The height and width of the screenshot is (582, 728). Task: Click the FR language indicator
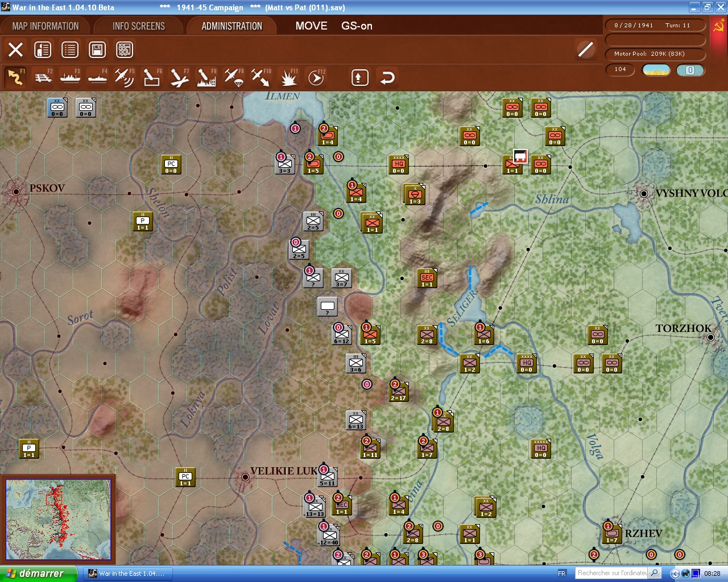coord(562,573)
